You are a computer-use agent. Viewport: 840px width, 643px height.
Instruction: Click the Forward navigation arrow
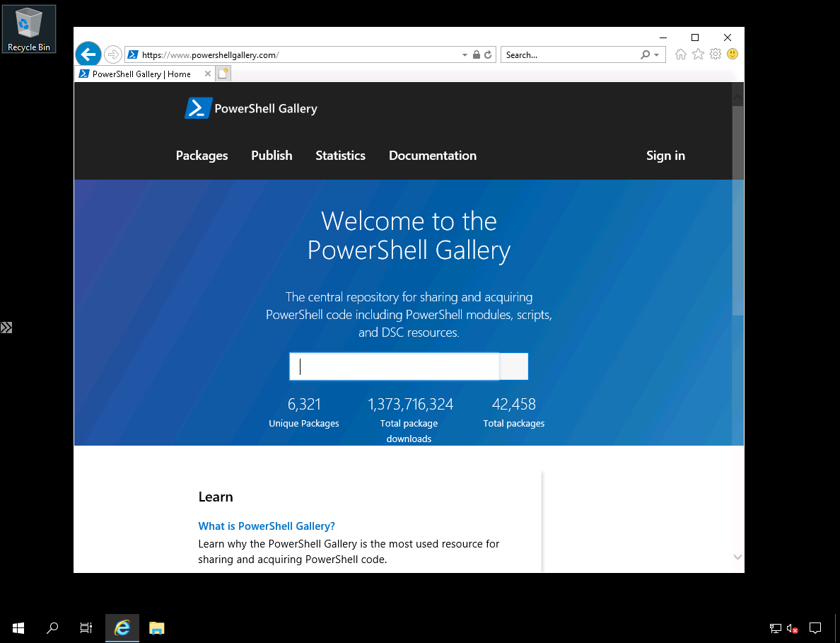pos(112,54)
